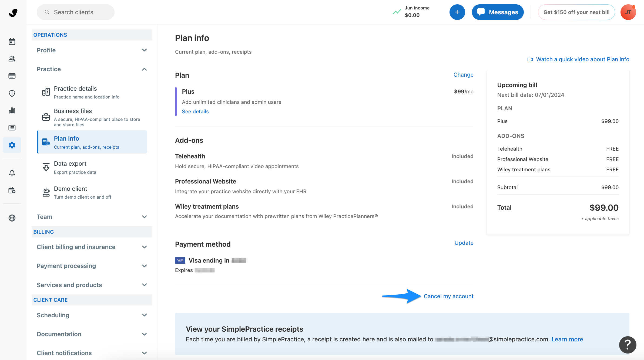Click the Telehealth add-on heading
The width and height of the screenshot is (644, 360).
(x=190, y=156)
